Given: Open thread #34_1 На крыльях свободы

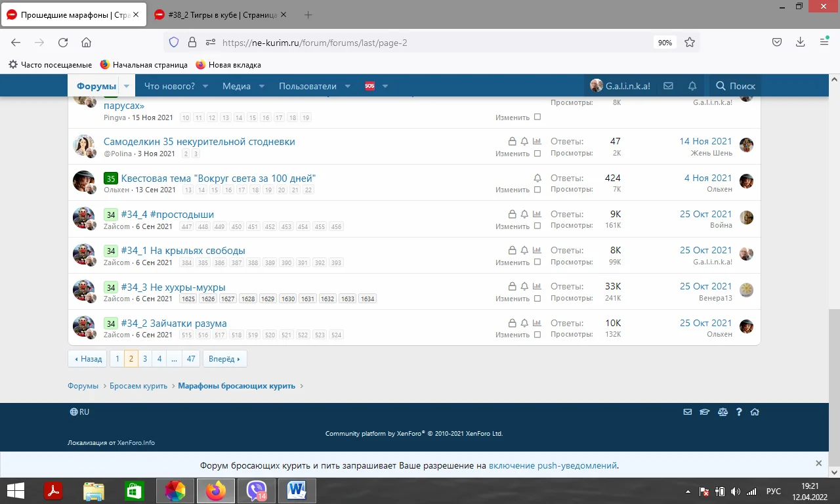Looking at the screenshot, I should (183, 250).
